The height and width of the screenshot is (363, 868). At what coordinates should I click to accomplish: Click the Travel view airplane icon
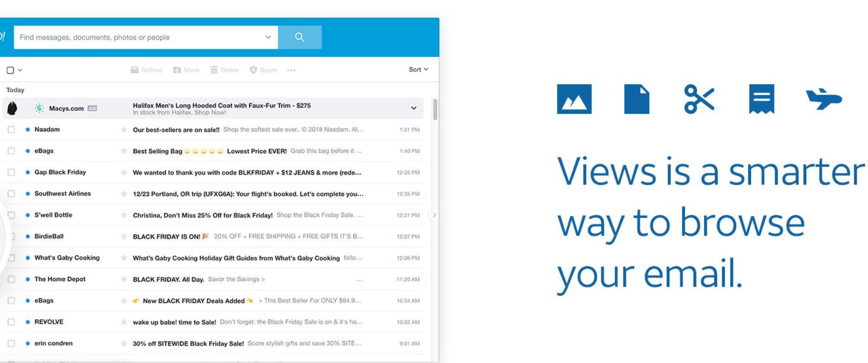824,99
